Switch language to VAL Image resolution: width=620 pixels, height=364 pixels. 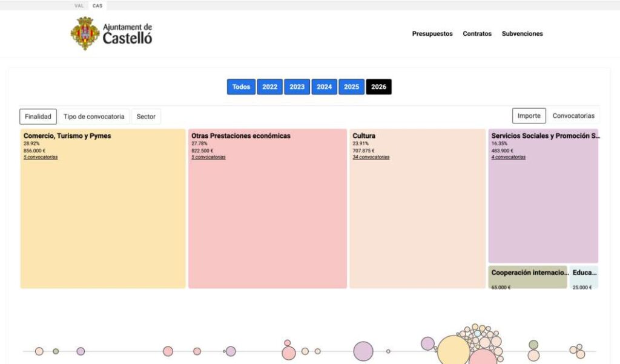coord(79,5)
